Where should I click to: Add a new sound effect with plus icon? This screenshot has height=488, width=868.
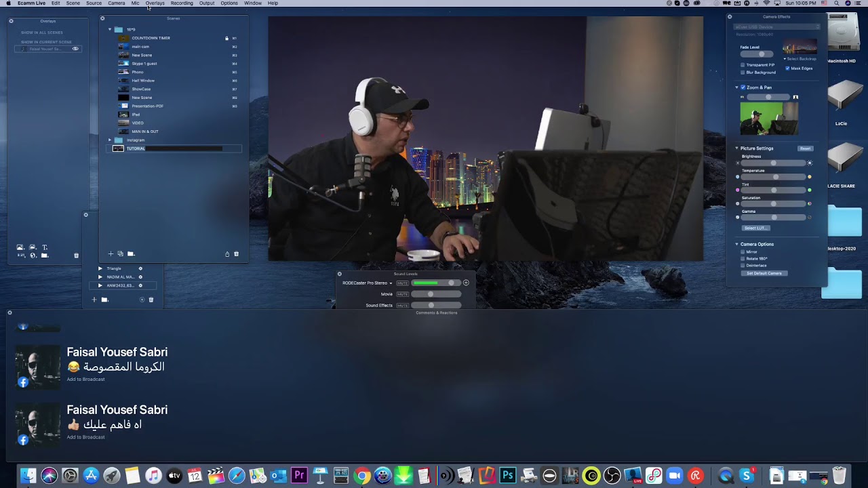click(x=94, y=300)
